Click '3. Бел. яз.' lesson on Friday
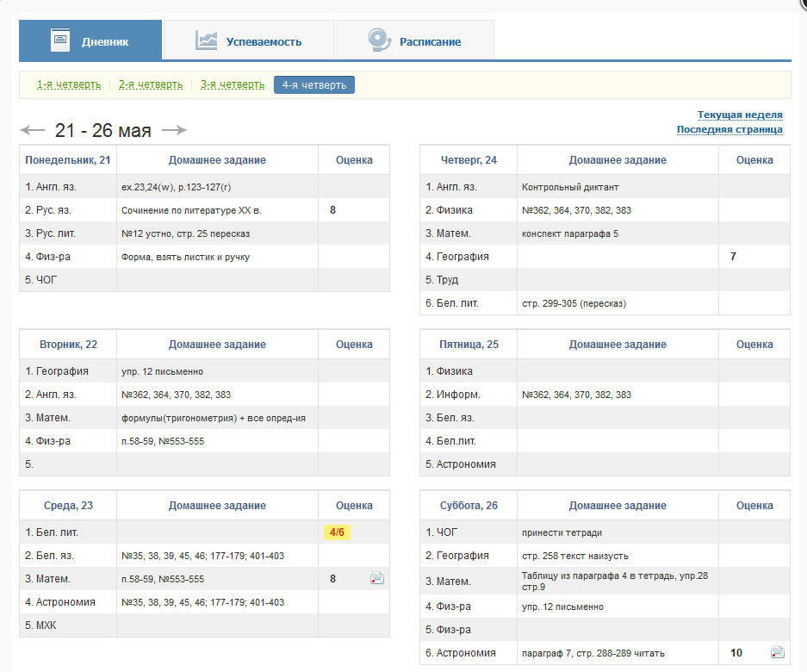 tap(450, 418)
